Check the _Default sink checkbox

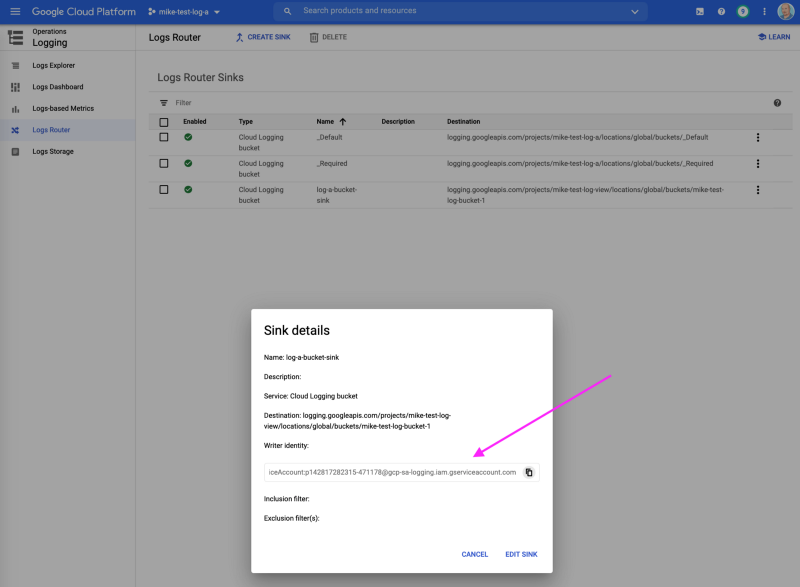click(x=164, y=137)
